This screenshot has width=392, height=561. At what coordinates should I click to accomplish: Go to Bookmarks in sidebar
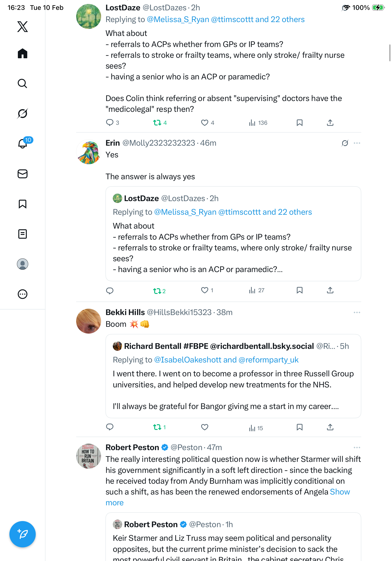coord(23,204)
